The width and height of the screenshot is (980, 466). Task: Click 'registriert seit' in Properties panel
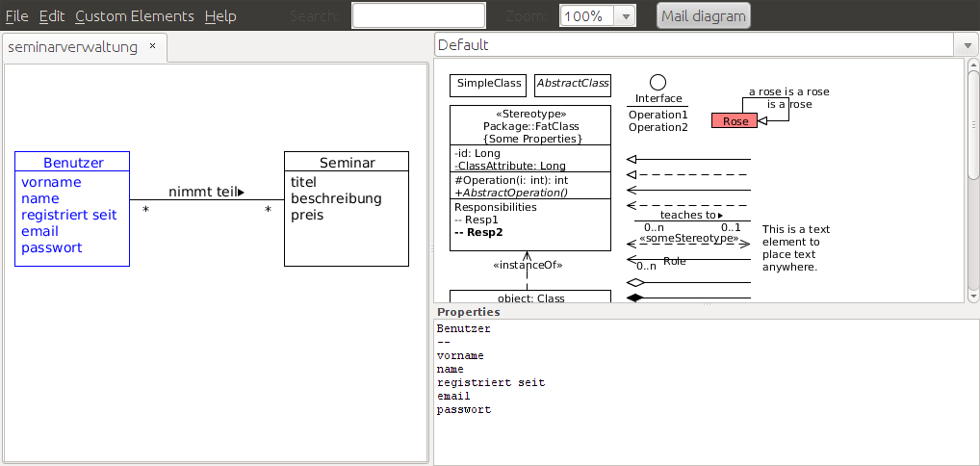pyautogui.click(x=491, y=382)
